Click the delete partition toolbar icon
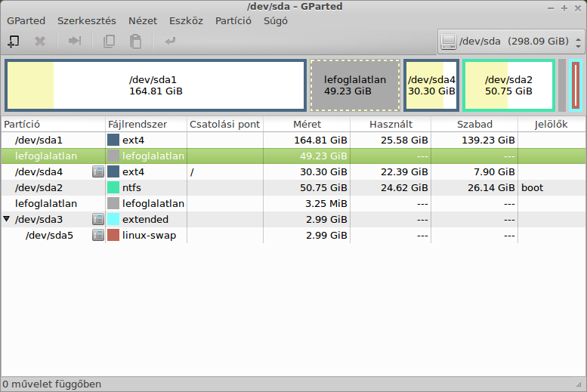Screen dimensions: 587x392 (x=40, y=42)
